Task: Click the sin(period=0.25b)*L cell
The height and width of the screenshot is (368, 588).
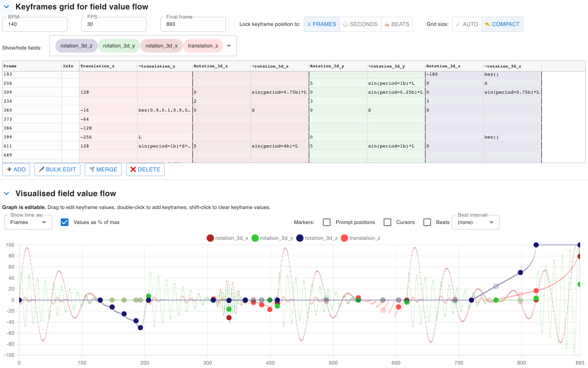Action: click(x=396, y=92)
